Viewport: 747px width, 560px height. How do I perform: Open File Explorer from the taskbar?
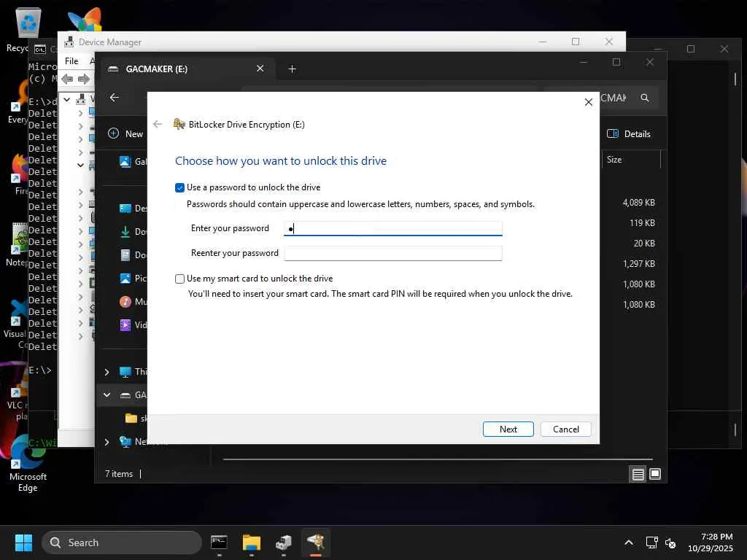tap(252, 542)
